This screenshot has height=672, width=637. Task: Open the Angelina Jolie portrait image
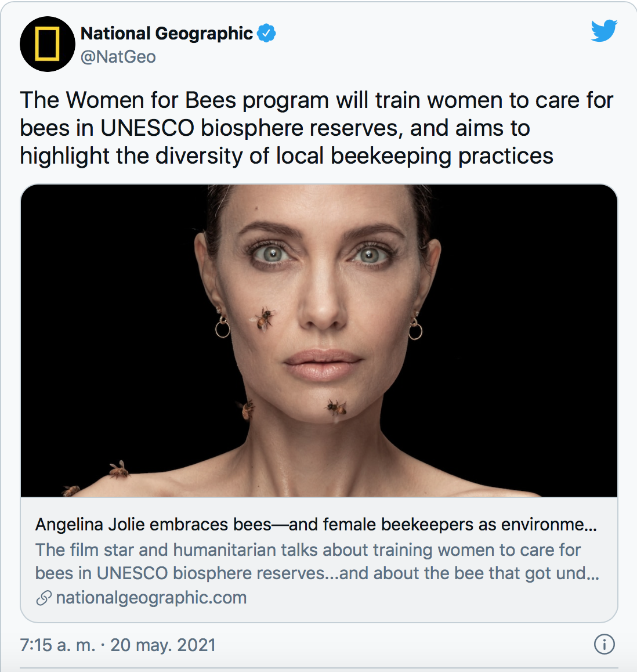[319, 341]
